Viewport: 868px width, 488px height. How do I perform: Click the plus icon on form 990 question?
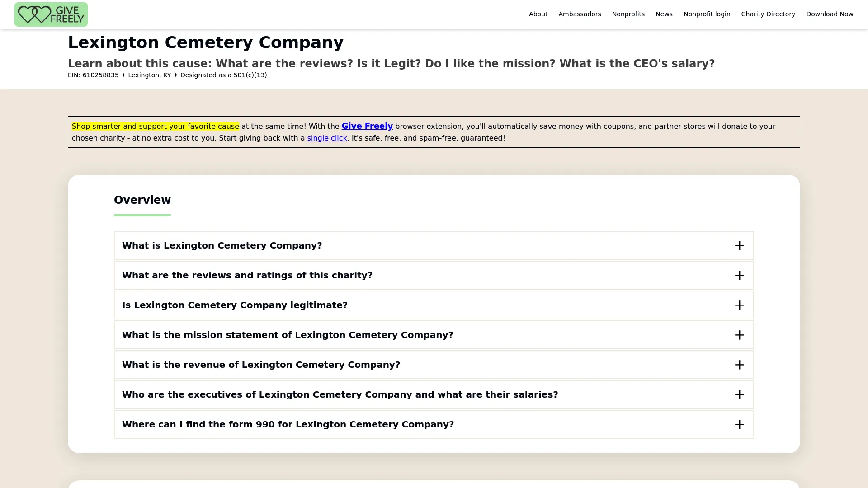point(740,424)
